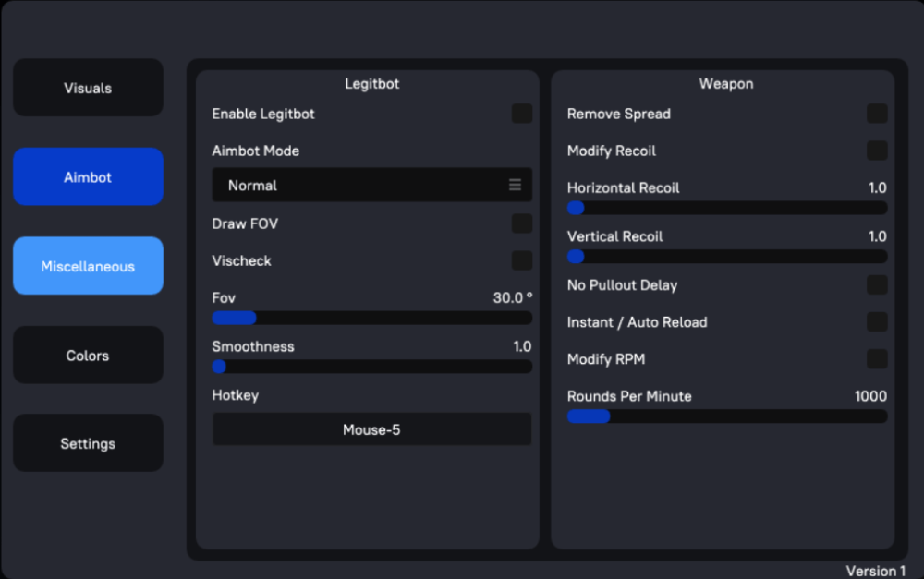
Task: Enable the No Pullout Delay checkbox
Action: tap(877, 284)
